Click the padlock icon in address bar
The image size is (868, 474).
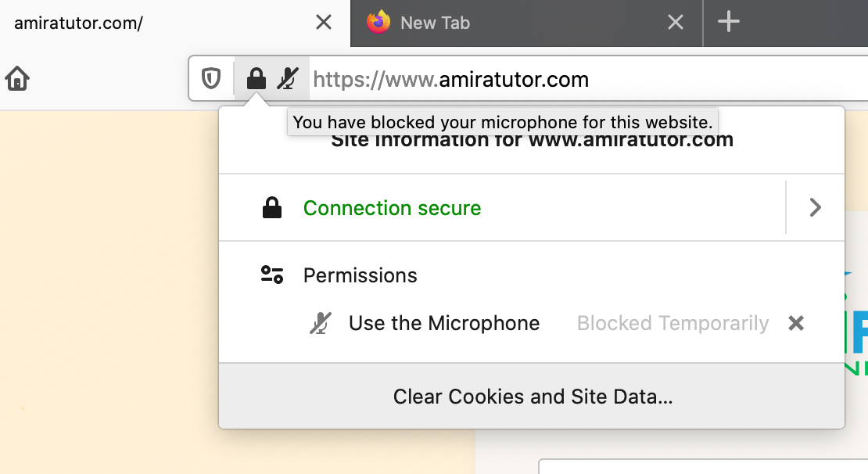[256, 78]
